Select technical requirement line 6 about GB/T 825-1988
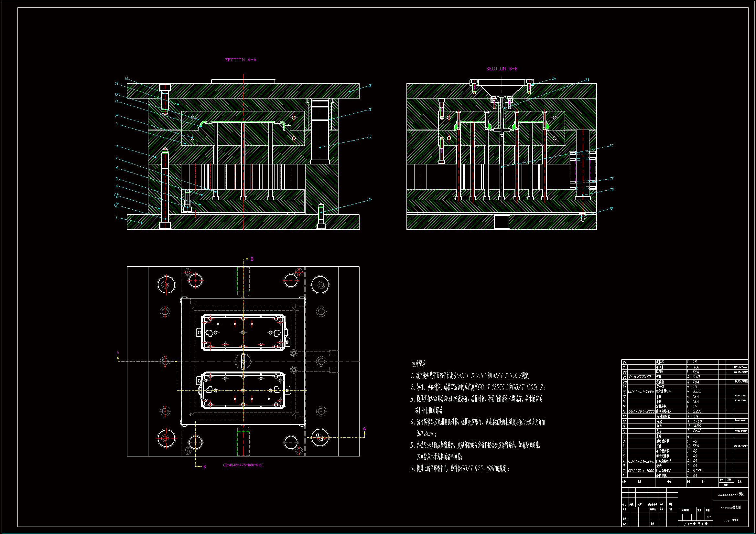 tap(460, 468)
